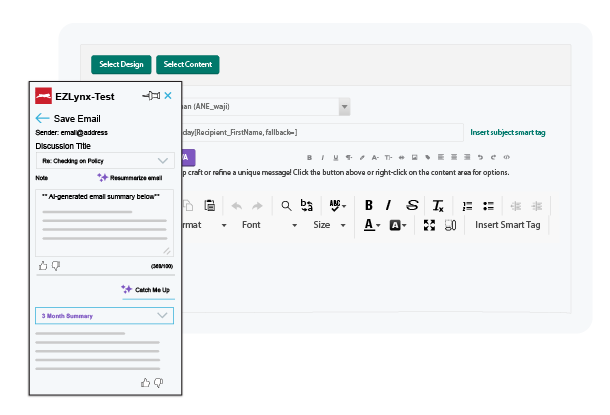The image size is (610, 415).
Task: Open the text color picker
Action: coord(372,225)
